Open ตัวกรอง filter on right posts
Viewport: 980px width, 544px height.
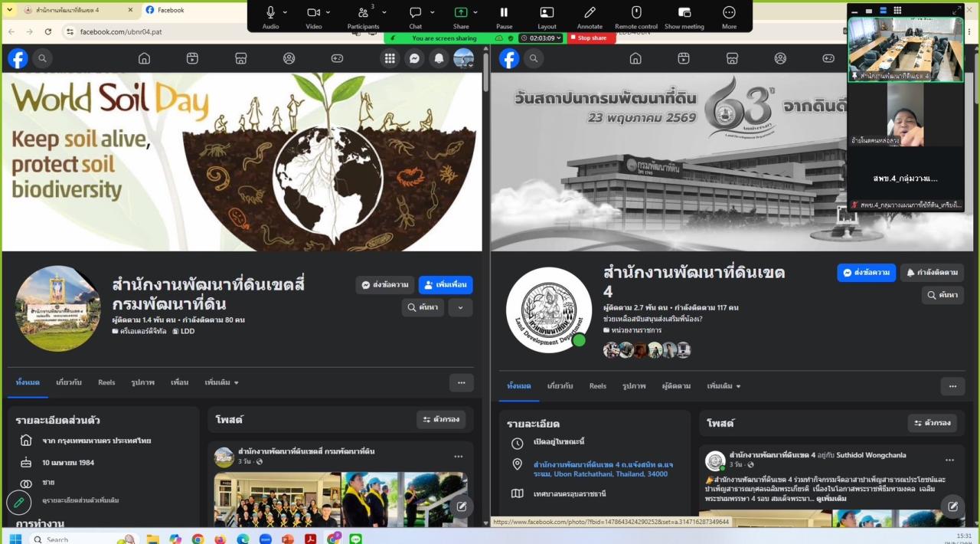932,423
